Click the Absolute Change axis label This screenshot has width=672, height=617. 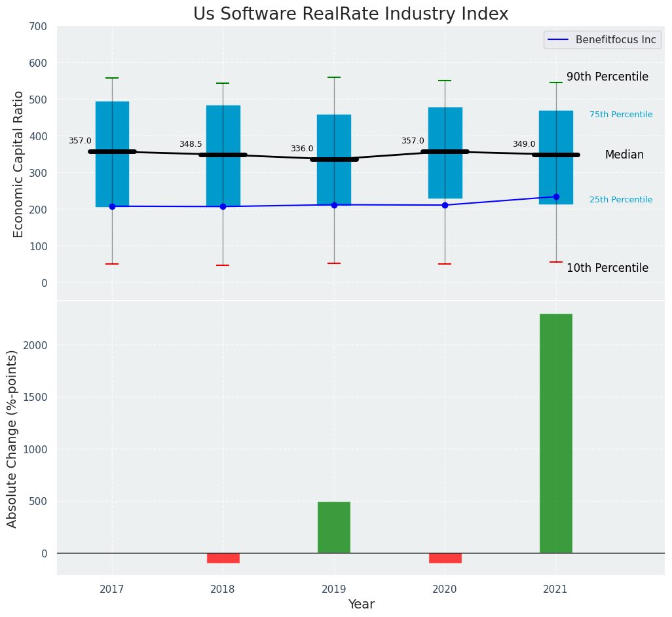coord(12,438)
